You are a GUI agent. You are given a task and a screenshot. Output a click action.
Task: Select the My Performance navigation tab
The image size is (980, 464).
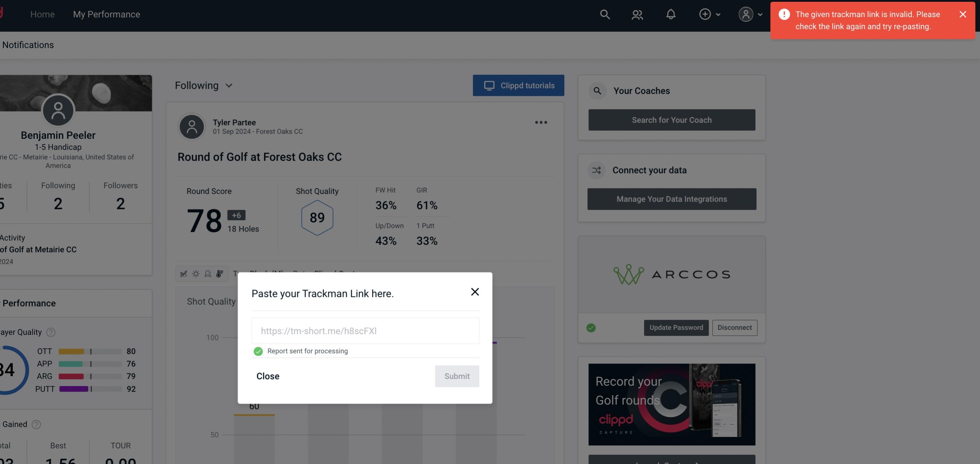(x=106, y=14)
